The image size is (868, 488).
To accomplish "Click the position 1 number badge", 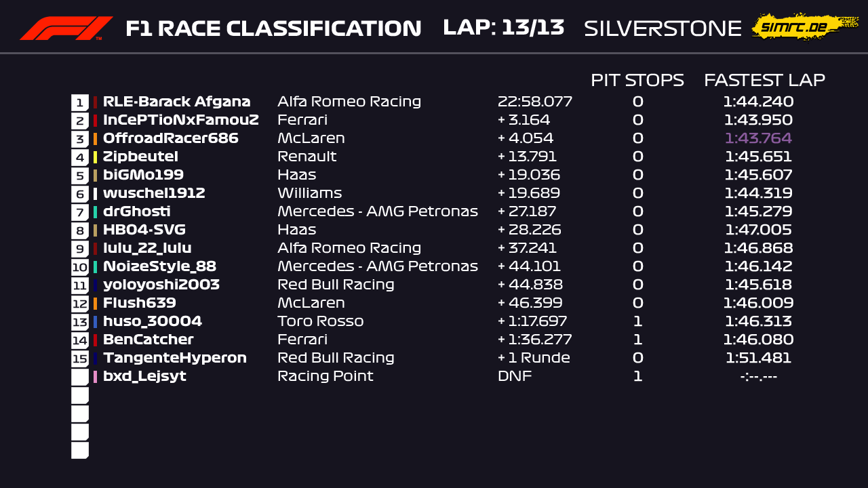I will (x=80, y=102).
